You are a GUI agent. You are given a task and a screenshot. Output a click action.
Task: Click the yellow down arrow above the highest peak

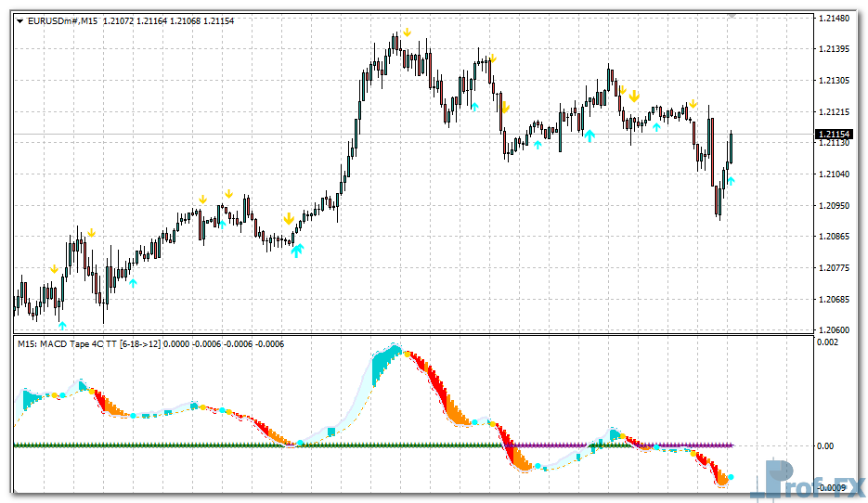pyautogui.click(x=406, y=32)
